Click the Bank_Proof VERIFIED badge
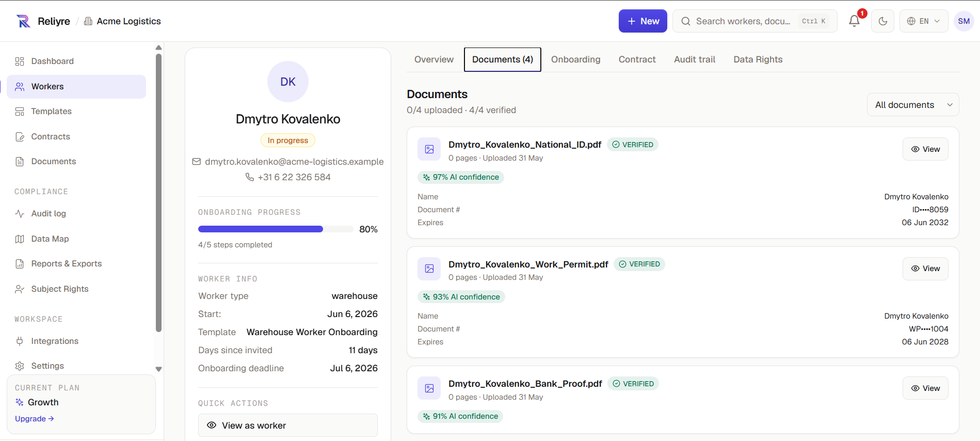The image size is (980, 441). point(633,384)
